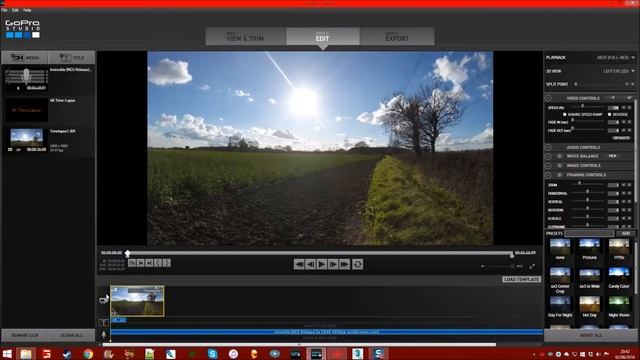
Task: Toggle the White Balance enable switch
Action: 560,156
